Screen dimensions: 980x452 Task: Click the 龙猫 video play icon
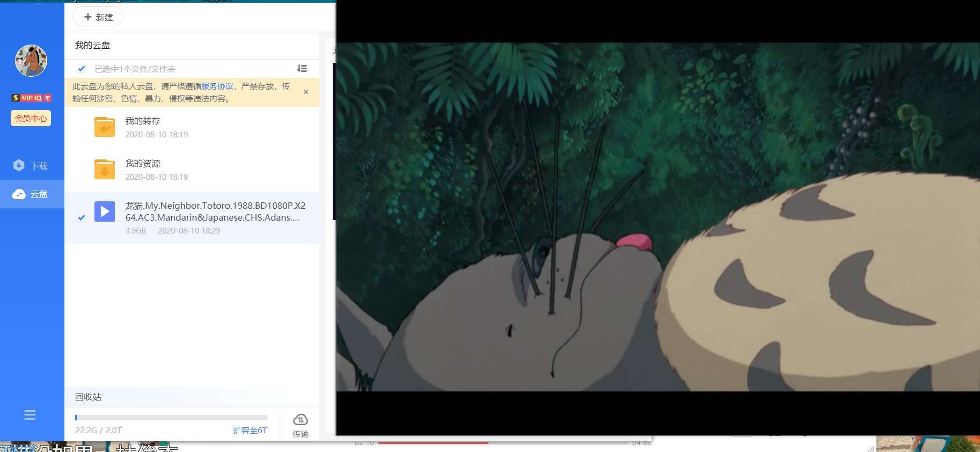click(105, 212)
